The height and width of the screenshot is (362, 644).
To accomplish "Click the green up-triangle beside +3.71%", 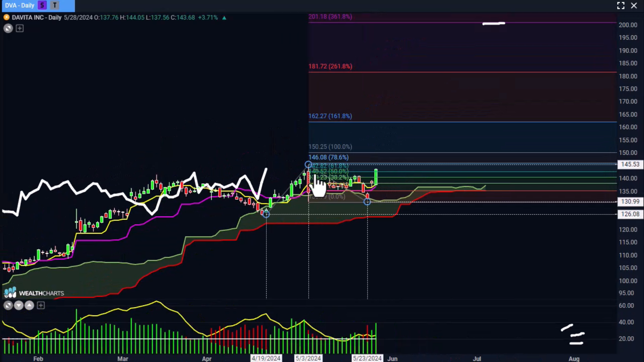I will point(224,18).
